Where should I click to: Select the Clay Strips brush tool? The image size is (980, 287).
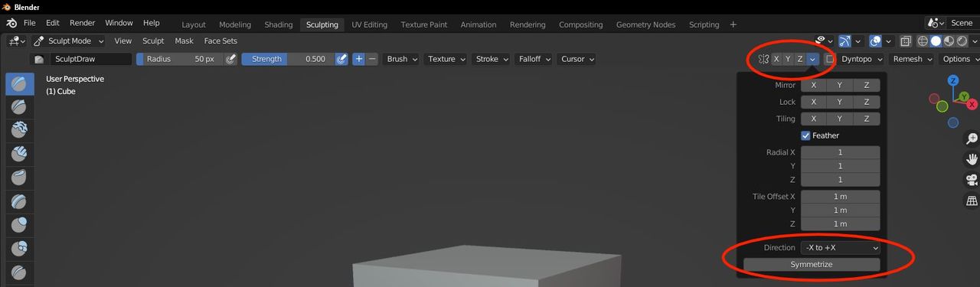(x=20, y=155)
